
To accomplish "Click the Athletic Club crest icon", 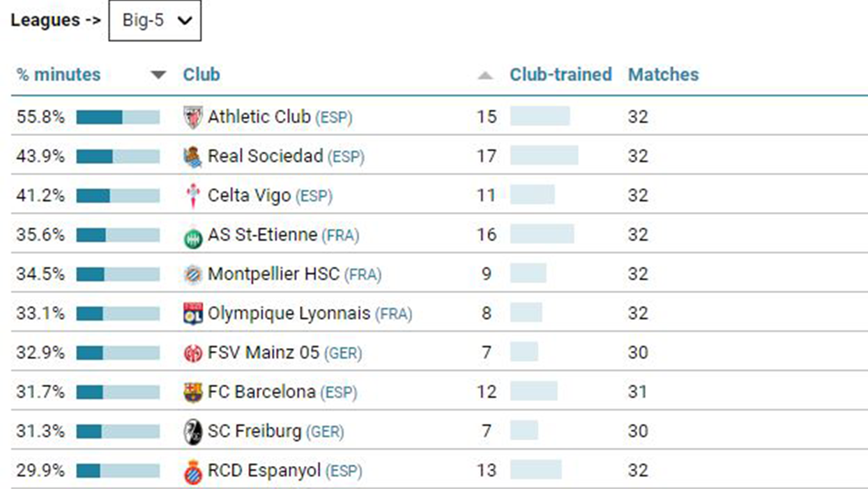I will (x=192, y=117).
